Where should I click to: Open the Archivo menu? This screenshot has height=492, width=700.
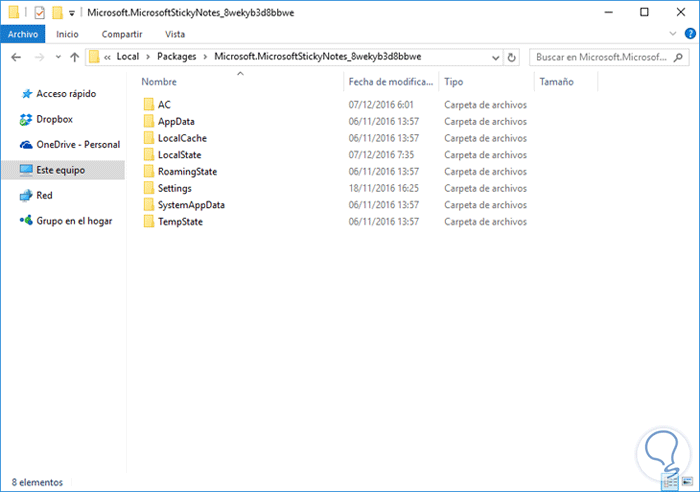pyautogui.click(x=23, y=34)
